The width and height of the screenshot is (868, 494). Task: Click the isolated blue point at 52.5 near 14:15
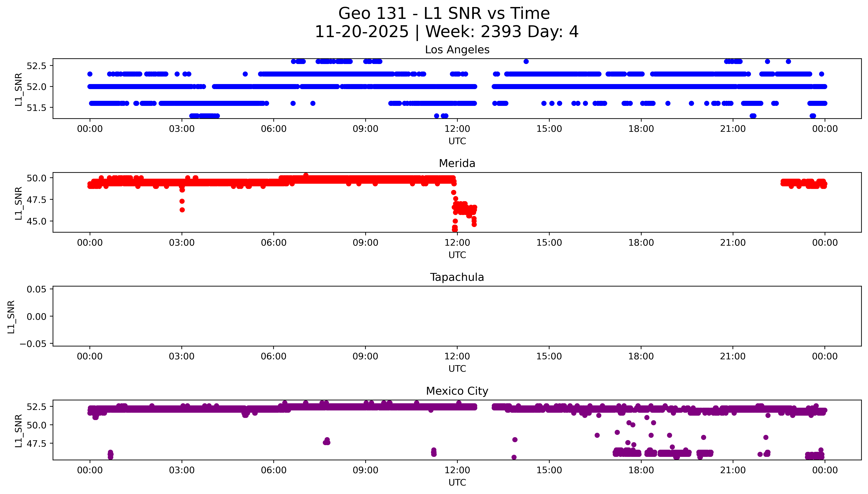coord(526,61)
